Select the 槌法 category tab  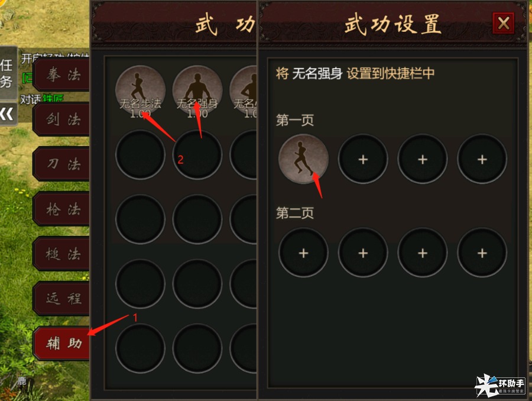coord(61,254)
